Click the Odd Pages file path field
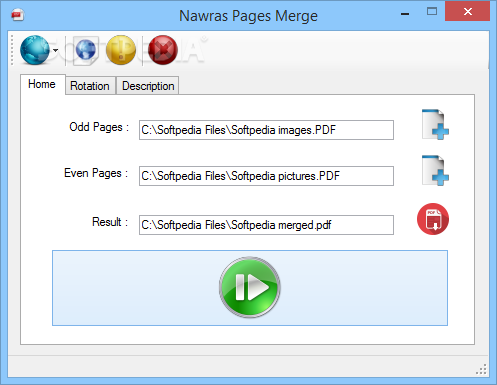The width and height of the screenshot is (497, 385). pyautogui.click(x=266, y=130)
